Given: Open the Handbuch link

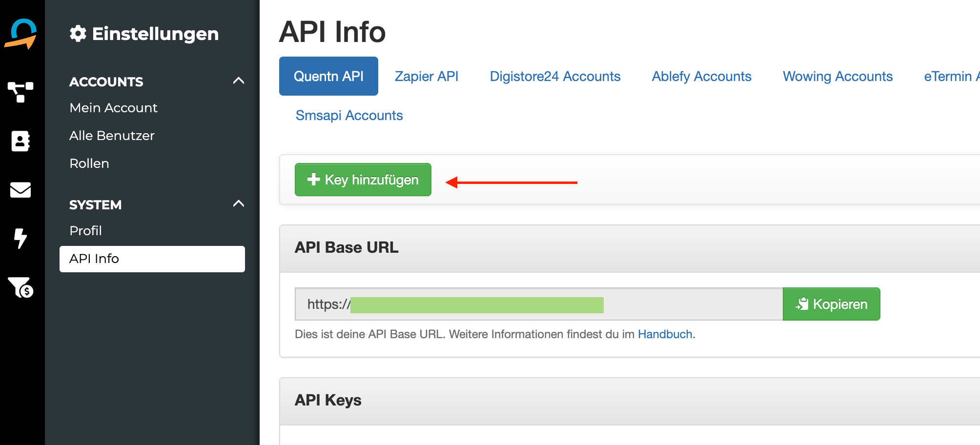Looking at the screenshot, I should tap(665, 334).
